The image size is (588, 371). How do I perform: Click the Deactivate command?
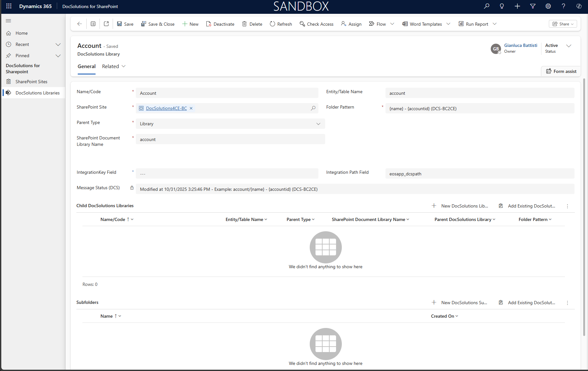(220, 24)
